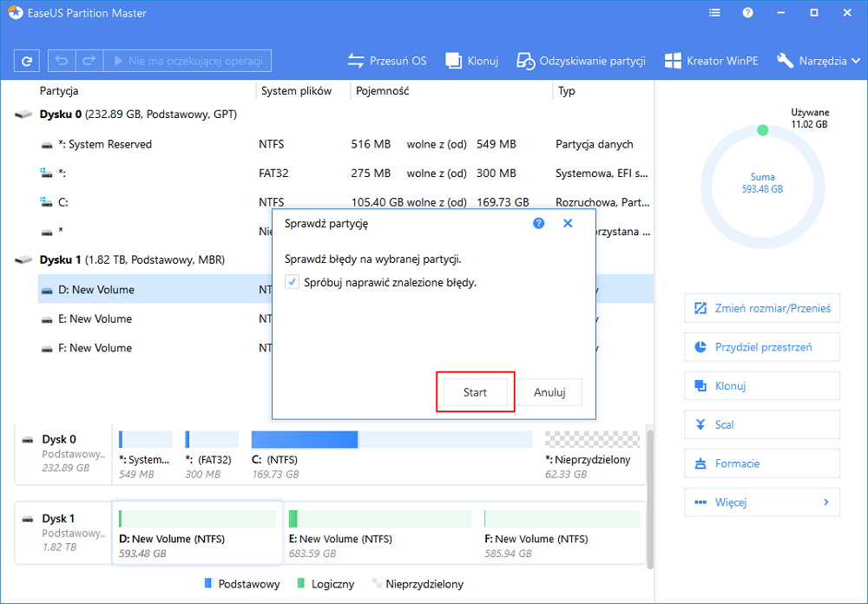The width and height of the screenshot is (868, 604).
Task: Click E: New Volume block in disk map
Action: (x=380, y=535)
